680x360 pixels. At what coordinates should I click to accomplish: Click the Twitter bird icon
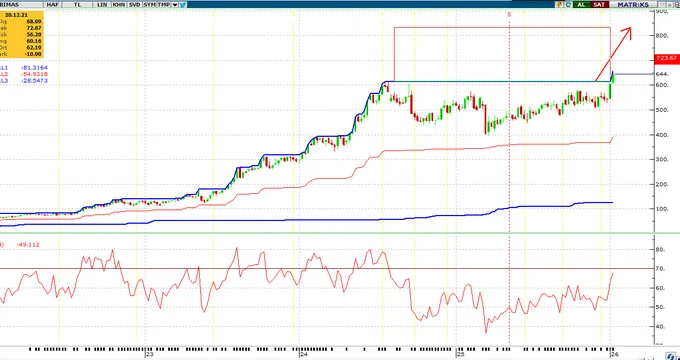click(x=183, y=4)
